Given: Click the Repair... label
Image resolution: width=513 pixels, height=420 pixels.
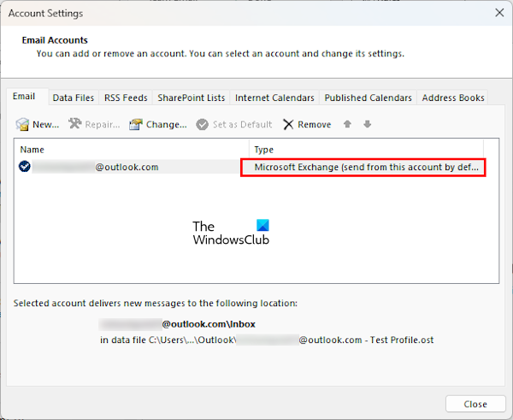Looking at the screenshot, I should click(x=103, y=124).
